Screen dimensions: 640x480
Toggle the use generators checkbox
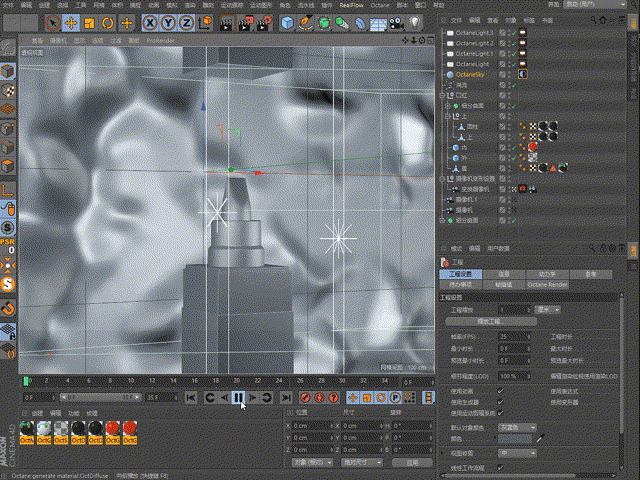tap(501, 402)
